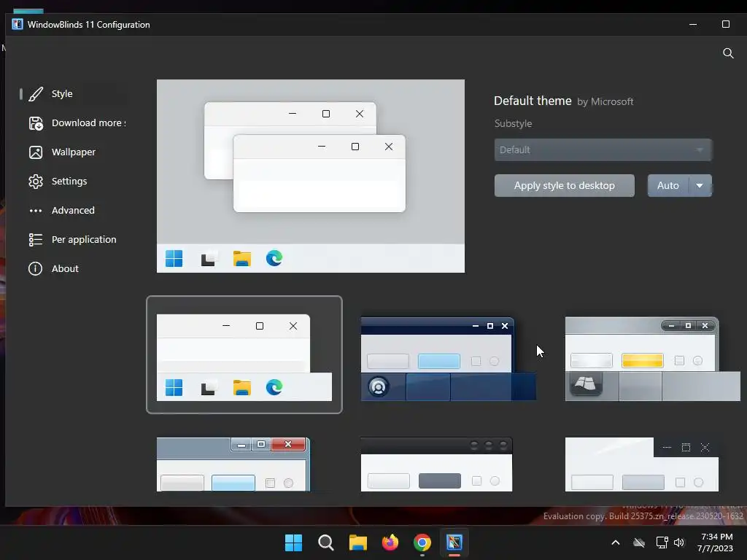Show hidden tray icons chevron
This screenshot has width=747, height=560.
click(x=616, y=542)
